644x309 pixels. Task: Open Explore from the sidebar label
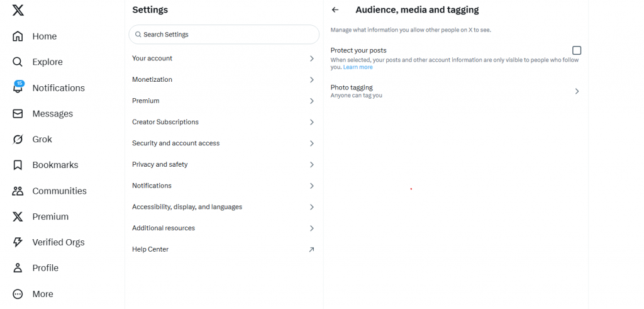coord(48,62)
